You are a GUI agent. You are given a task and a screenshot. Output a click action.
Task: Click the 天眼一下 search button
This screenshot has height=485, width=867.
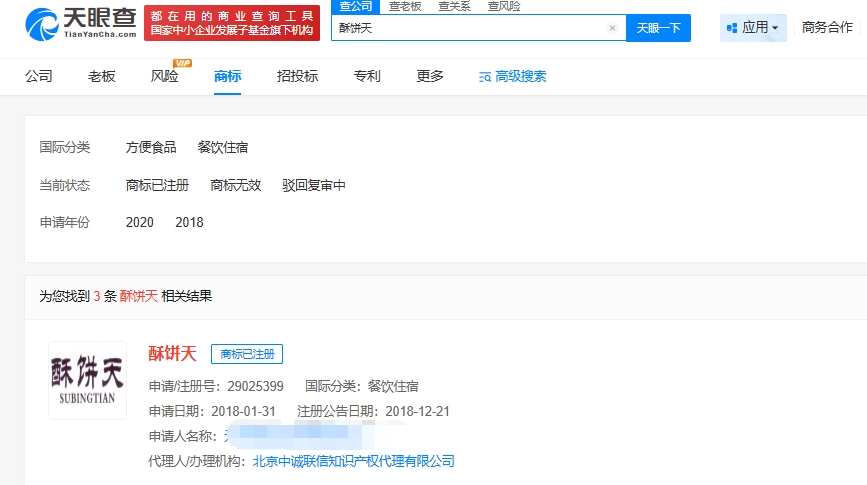click(x=658, y=28)
